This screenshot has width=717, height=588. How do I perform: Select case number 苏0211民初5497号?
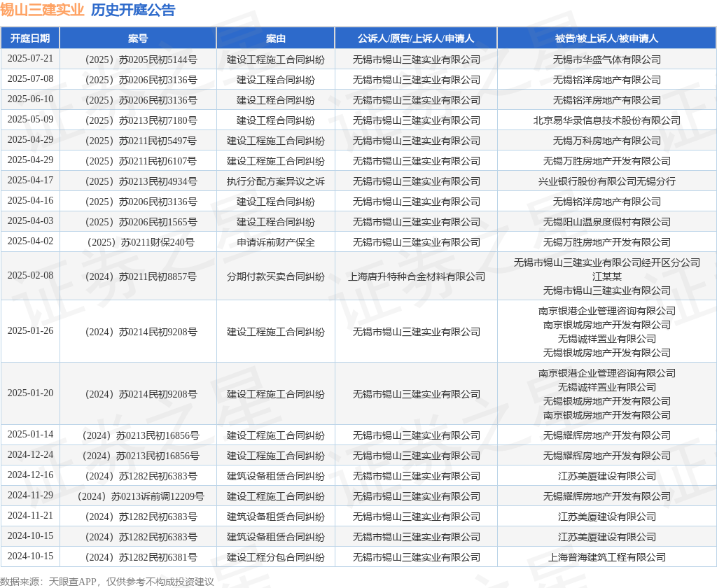(141, 141)
